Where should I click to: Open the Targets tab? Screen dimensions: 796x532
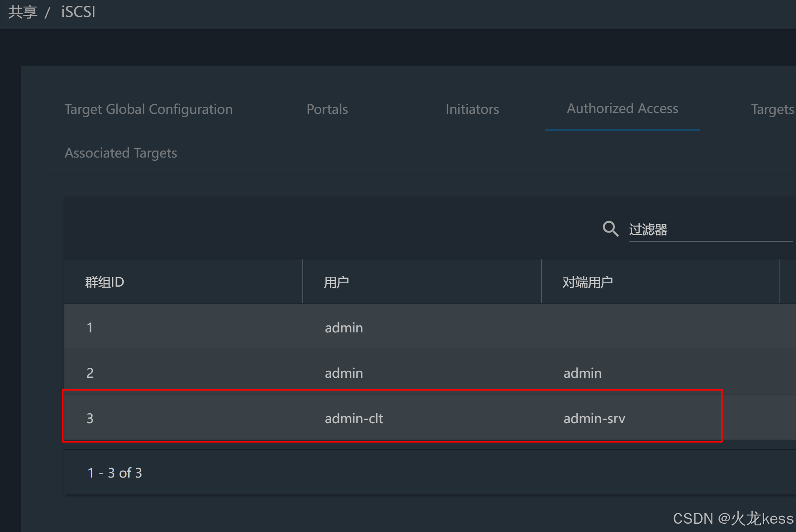(772, 109)
